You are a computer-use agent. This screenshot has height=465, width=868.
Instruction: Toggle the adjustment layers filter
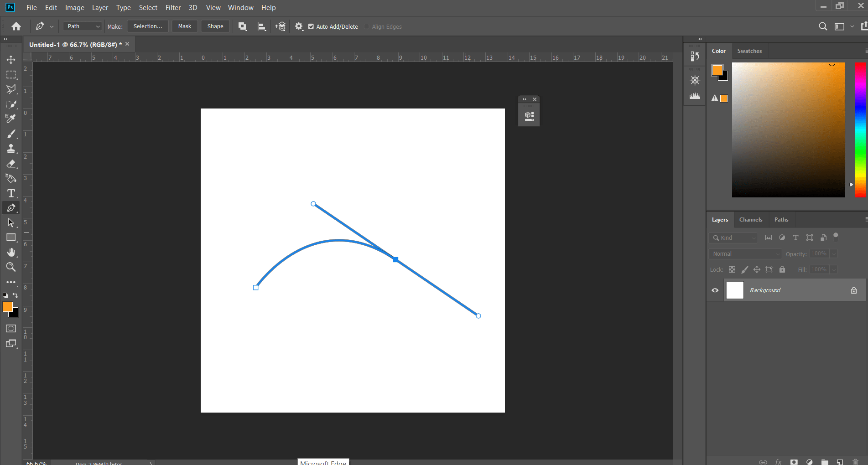click(782, 238)
